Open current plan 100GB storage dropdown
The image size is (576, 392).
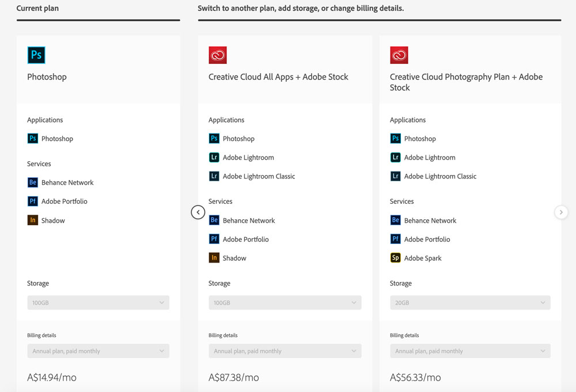coord(98,303)
